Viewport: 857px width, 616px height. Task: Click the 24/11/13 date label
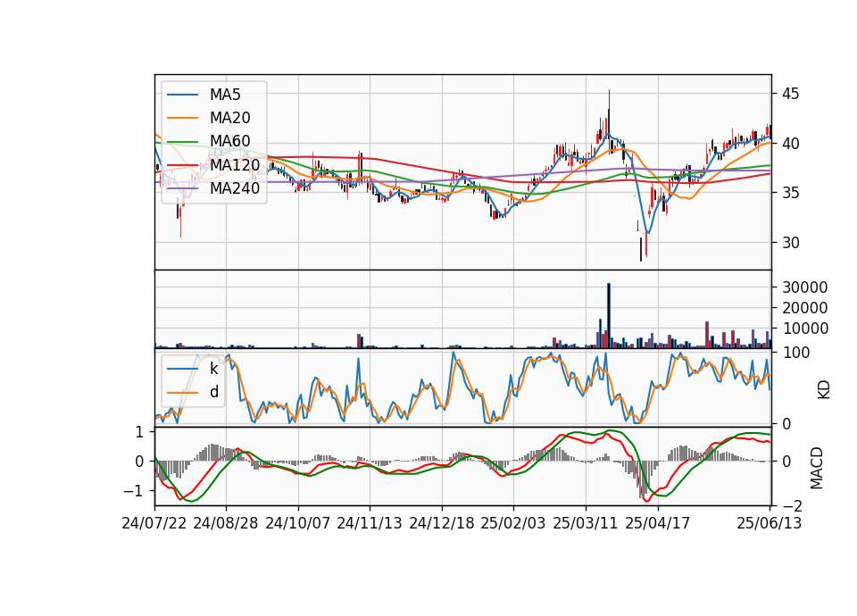[x=370, y=523]
